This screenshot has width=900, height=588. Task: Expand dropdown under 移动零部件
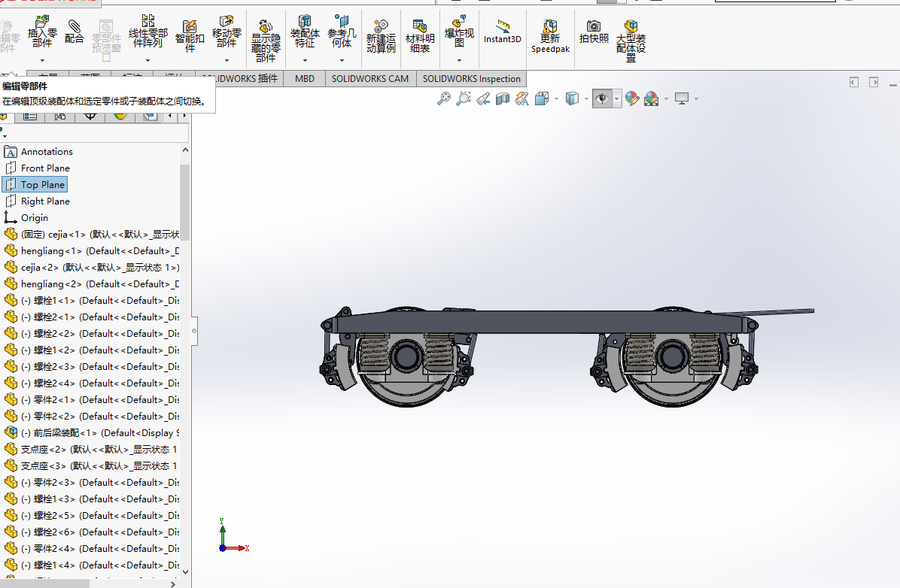point(227,60)
